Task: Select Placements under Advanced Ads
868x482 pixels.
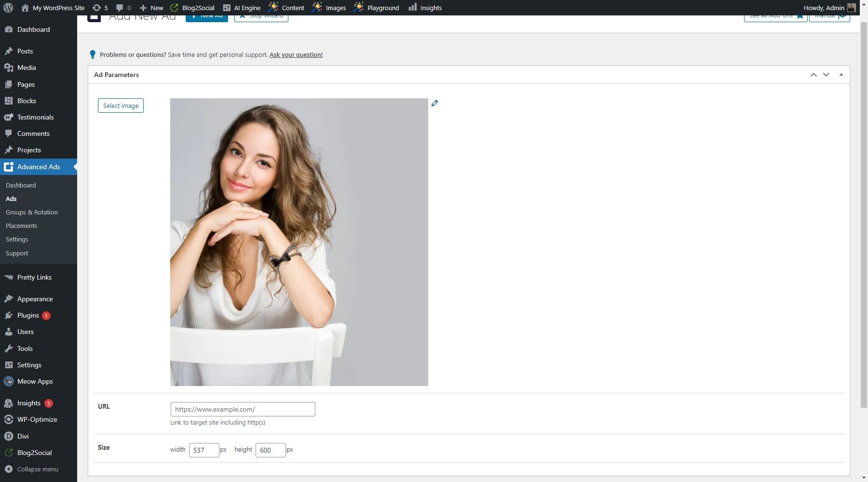Action: coord(21,226)
